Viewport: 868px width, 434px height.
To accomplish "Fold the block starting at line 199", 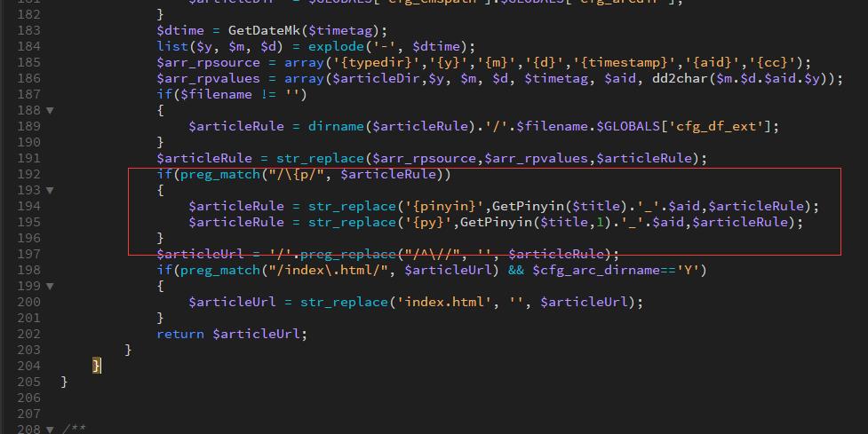I will [x=51, y=286].
